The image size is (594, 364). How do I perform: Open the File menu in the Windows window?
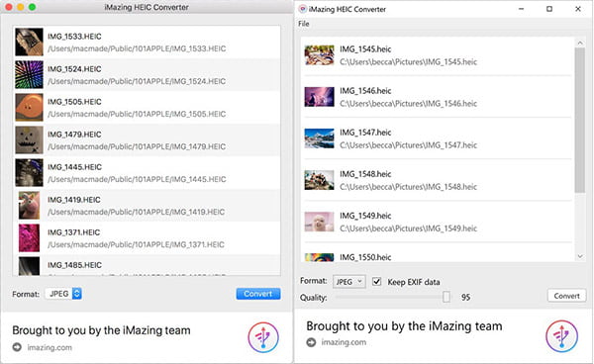click(304, 24)
